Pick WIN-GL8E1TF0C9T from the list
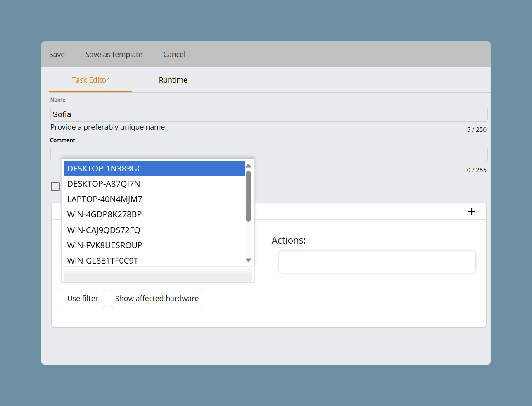Viewport: 532px width, 406px height. pos(154,260)
